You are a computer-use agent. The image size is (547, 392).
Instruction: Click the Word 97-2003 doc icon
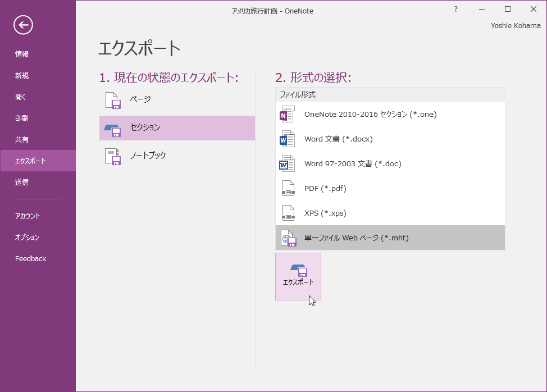tap(287, 163)
